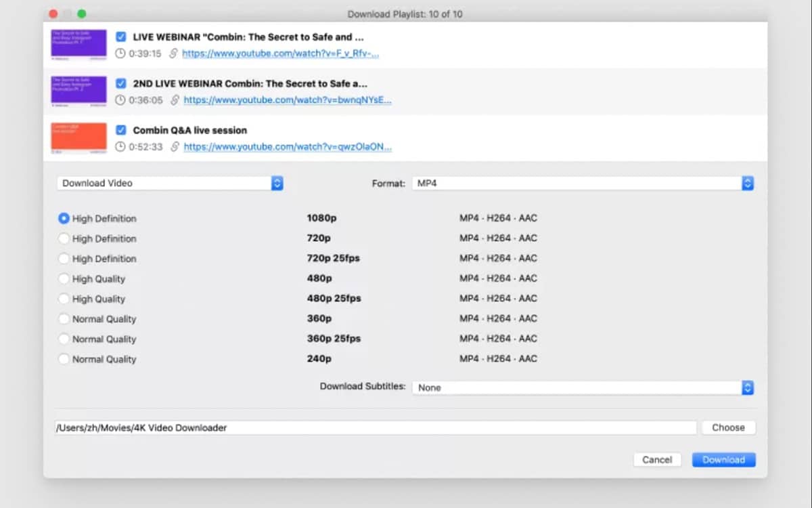Image resolution: width=812 pixels, height=508 pixels.
Task: Select the 720p High Definition quality
Action: (x=64, y=238)
